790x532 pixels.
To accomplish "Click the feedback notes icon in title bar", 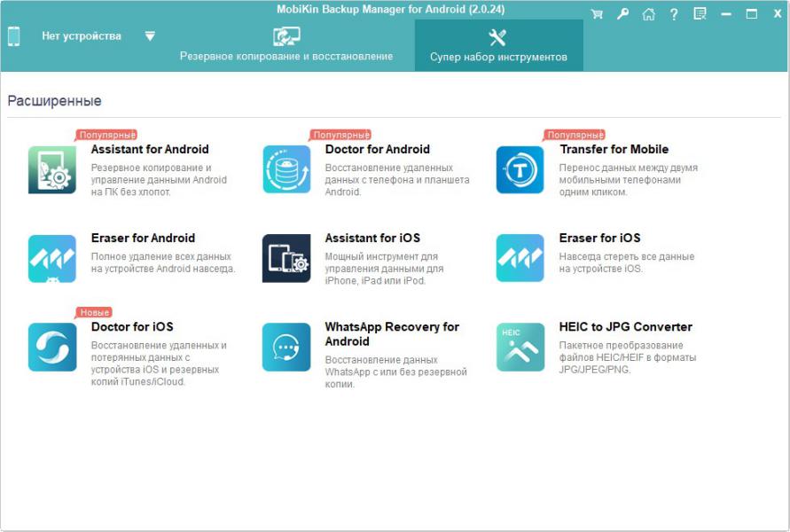I will click(x=700, y=14).
